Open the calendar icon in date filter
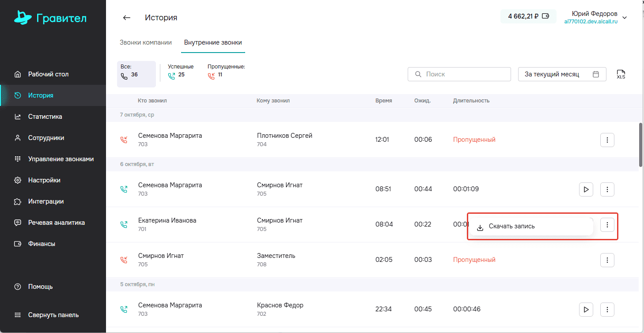Viewport: 644px width, 333px height. 596,74
